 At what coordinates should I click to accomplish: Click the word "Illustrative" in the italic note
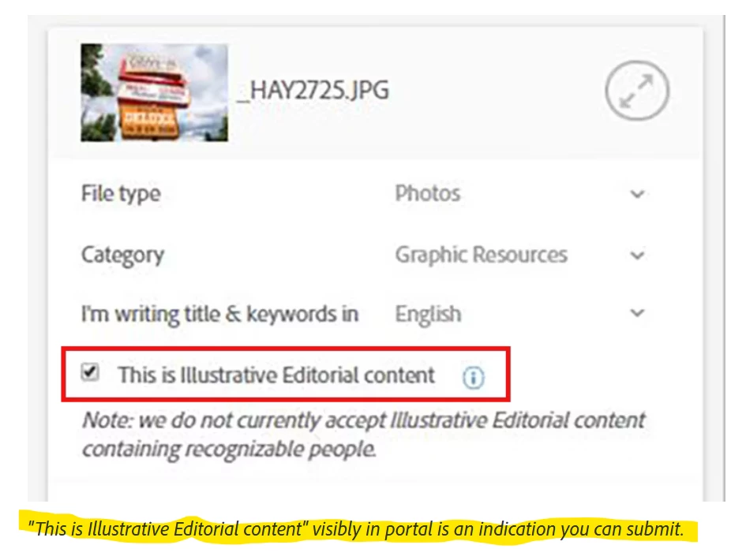tap(438, 420)
